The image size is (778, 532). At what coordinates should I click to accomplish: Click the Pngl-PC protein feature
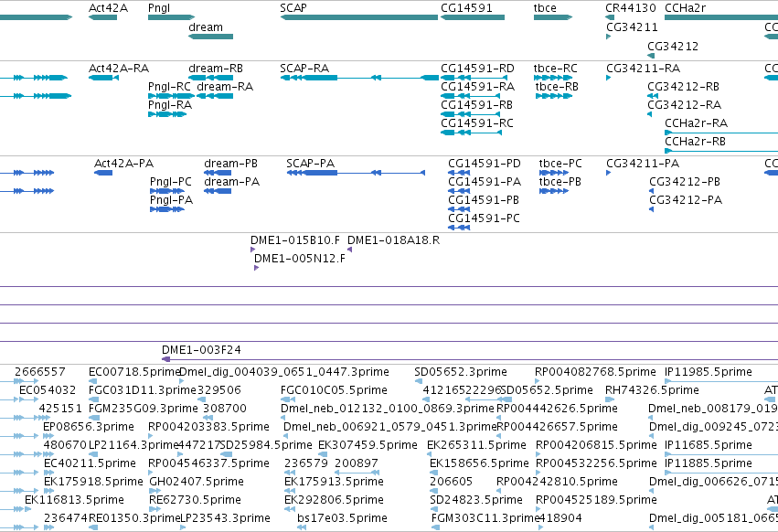tap(166, 191)
